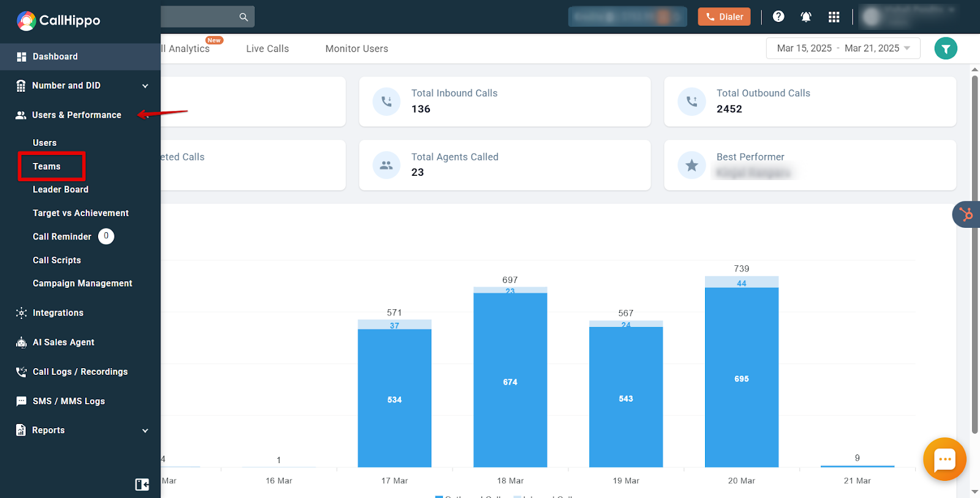Open the Users submenu item
The width and height of the screenshot is (980, 498).
(x=45, y=143)
